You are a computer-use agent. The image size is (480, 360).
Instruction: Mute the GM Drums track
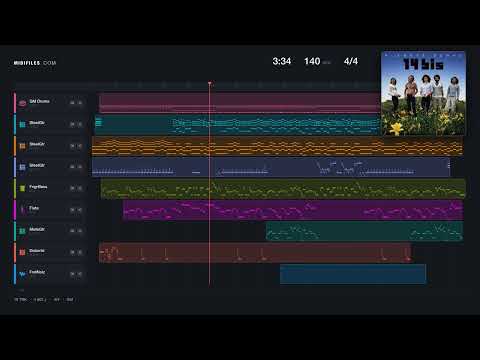coord(72,103)
